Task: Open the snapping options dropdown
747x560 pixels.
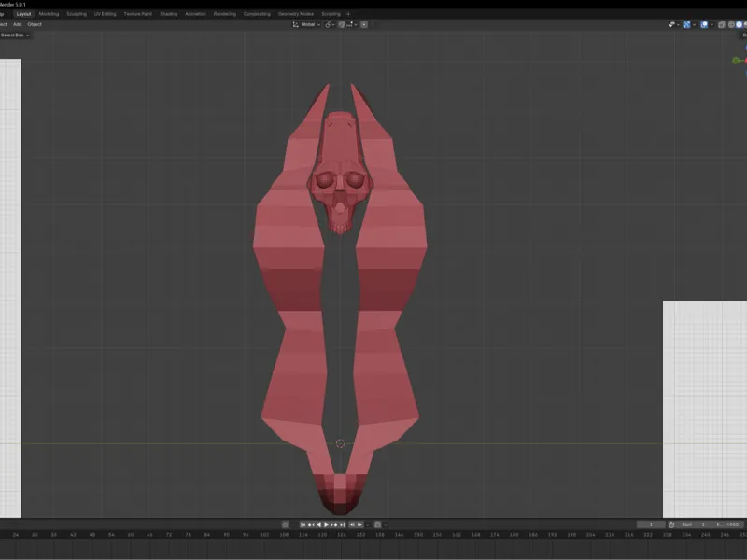Action: 352,25
